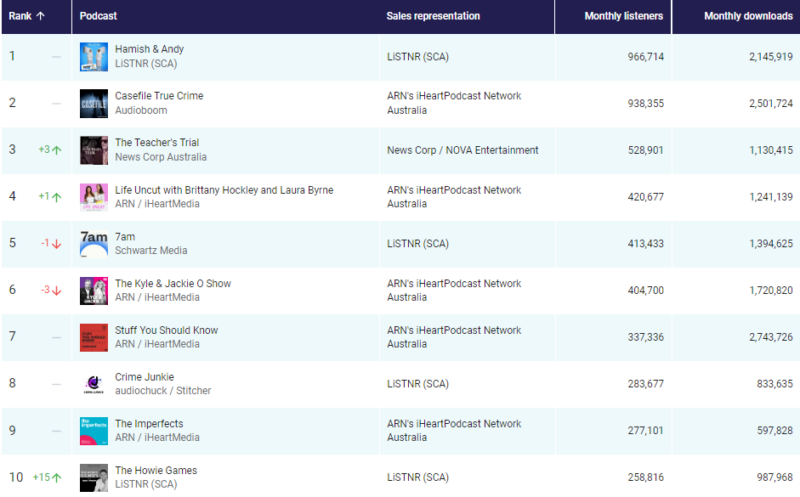
Task: Open the 7am podcast logo
Action: pyautogui.click(x=94, y=243)
